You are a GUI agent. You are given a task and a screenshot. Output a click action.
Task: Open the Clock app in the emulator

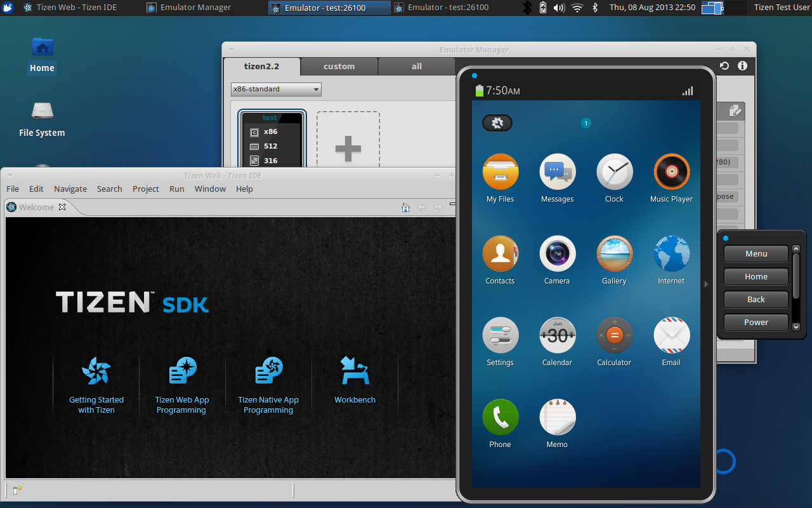[x=615, y=172]
